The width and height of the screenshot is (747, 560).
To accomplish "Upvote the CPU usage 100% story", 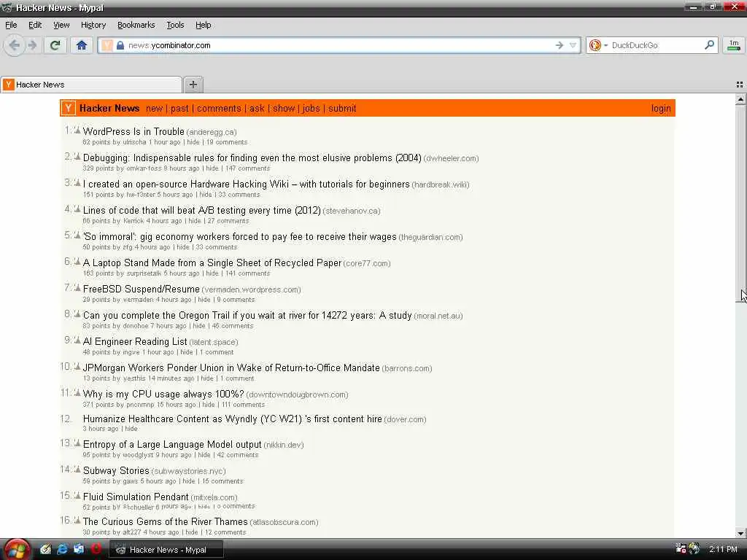I will pyautogui.click(x=77, y=392).
